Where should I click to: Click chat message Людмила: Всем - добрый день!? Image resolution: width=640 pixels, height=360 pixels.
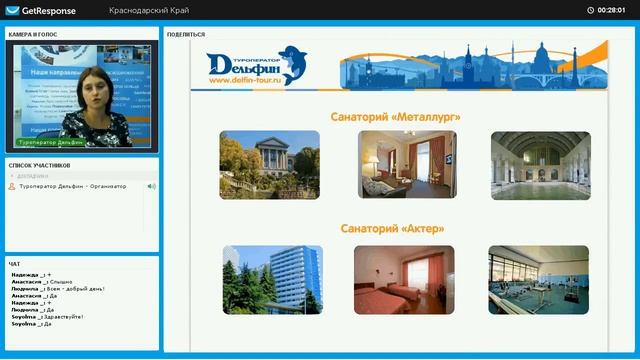click(58, 289)
